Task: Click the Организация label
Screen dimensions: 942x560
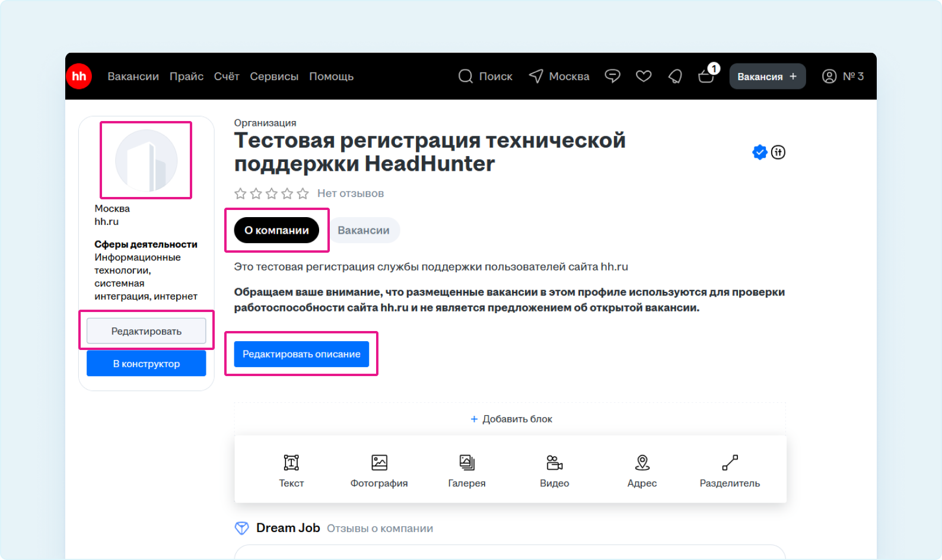Action: (265, 123)
